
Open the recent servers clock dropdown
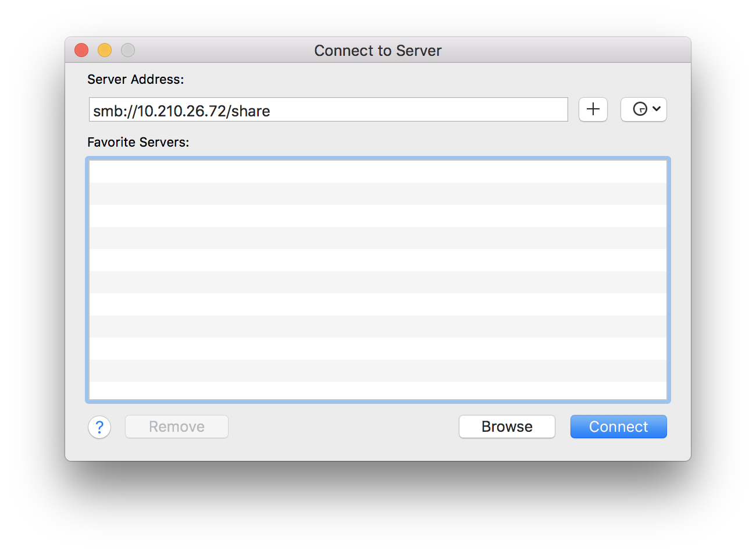point(644,109)
